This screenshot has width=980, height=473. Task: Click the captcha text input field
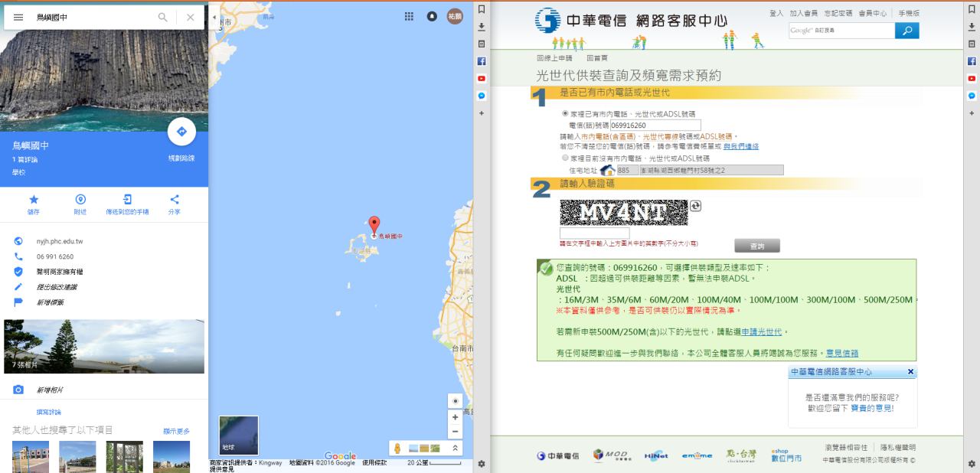click(x=594, y=233)
